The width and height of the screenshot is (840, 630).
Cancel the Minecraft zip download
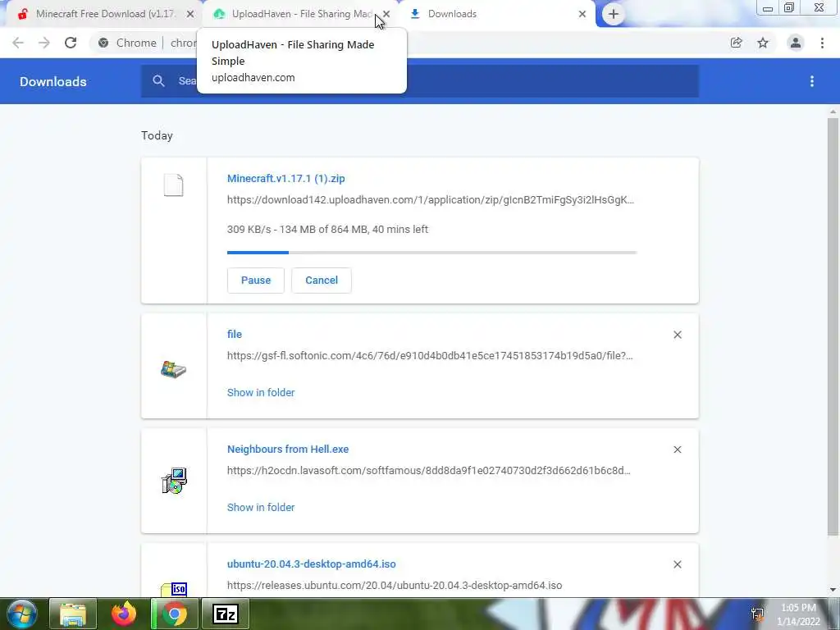322,281
